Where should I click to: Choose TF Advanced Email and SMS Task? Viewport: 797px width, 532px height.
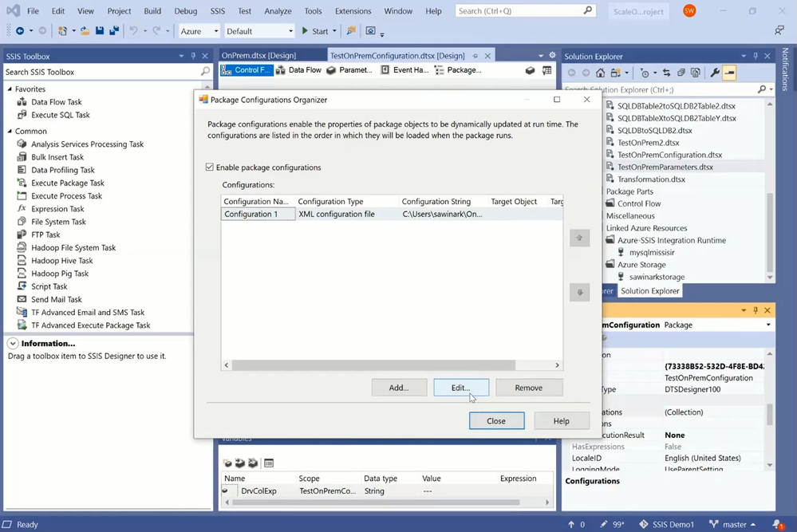(88, 313)
